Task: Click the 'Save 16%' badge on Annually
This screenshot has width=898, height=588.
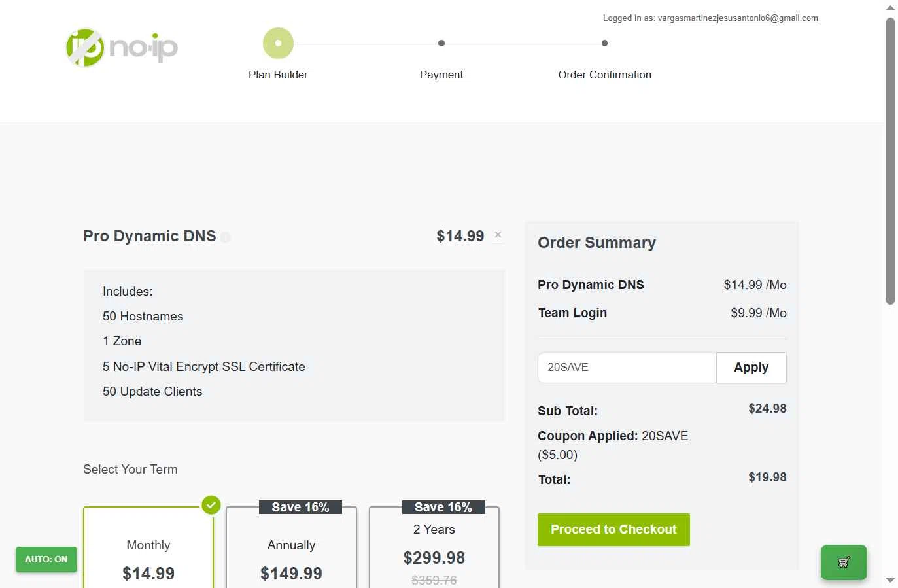Action: click(301, 507)
